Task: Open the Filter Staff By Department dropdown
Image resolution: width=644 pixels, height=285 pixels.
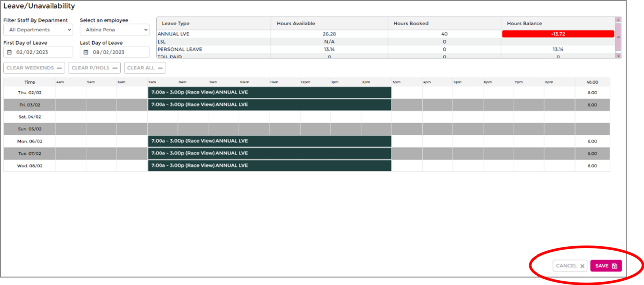Action: point(38,30)
